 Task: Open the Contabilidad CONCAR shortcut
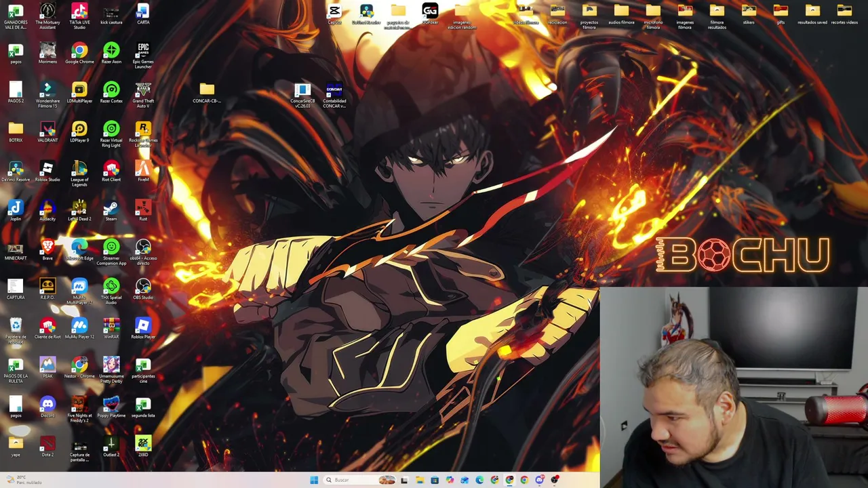click(334, 96)
